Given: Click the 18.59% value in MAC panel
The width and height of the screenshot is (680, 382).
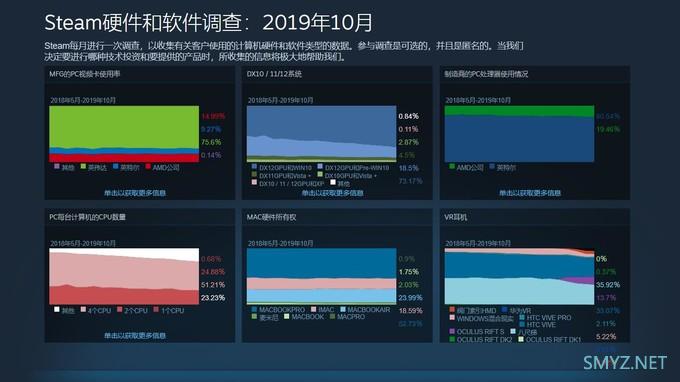Looking at the screenshot, I should point(410,311).
